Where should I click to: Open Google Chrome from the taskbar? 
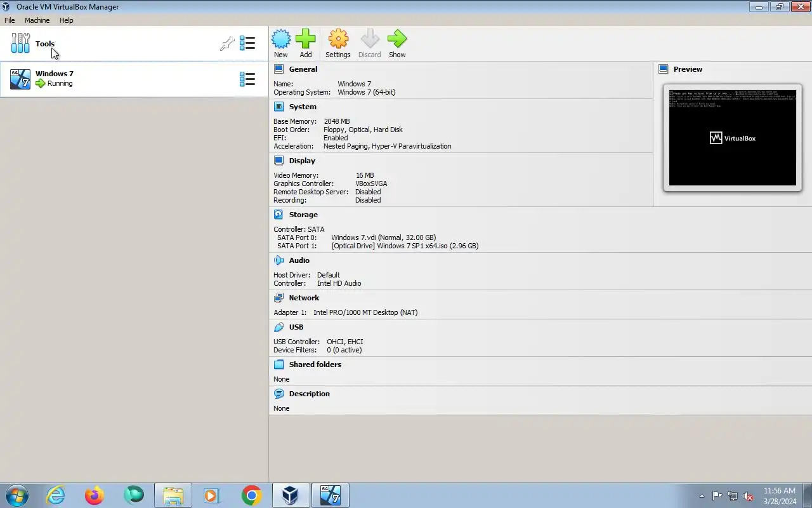[x=252, y=495]
